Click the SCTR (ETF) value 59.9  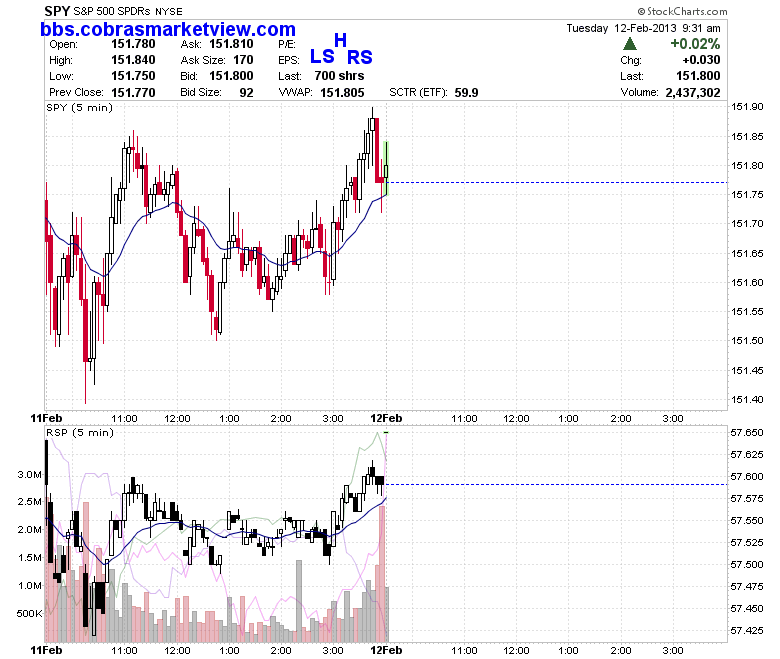tap(466, 93)
